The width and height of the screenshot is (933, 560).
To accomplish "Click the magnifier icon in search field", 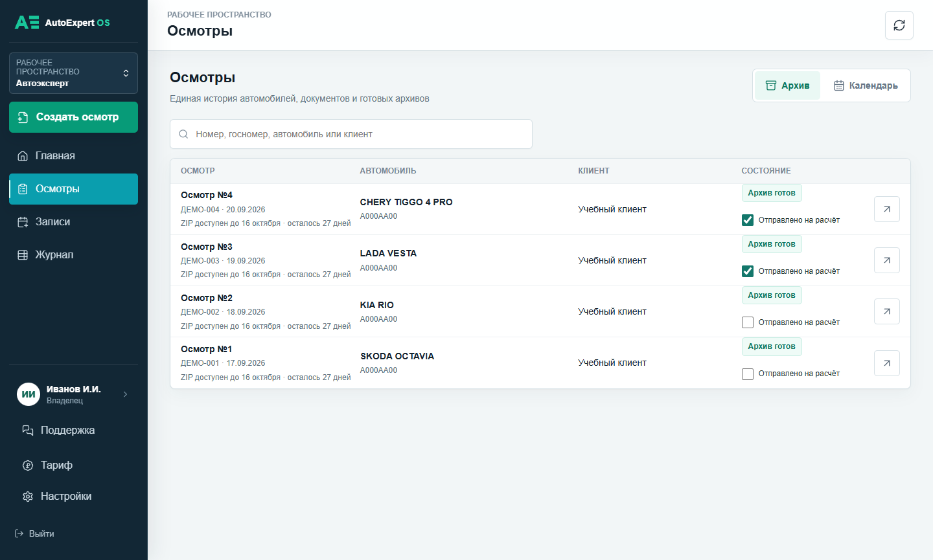I will coord(183,134).
